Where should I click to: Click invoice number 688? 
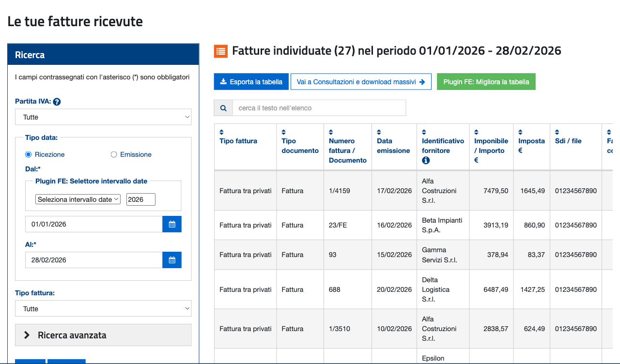(335, 289)
